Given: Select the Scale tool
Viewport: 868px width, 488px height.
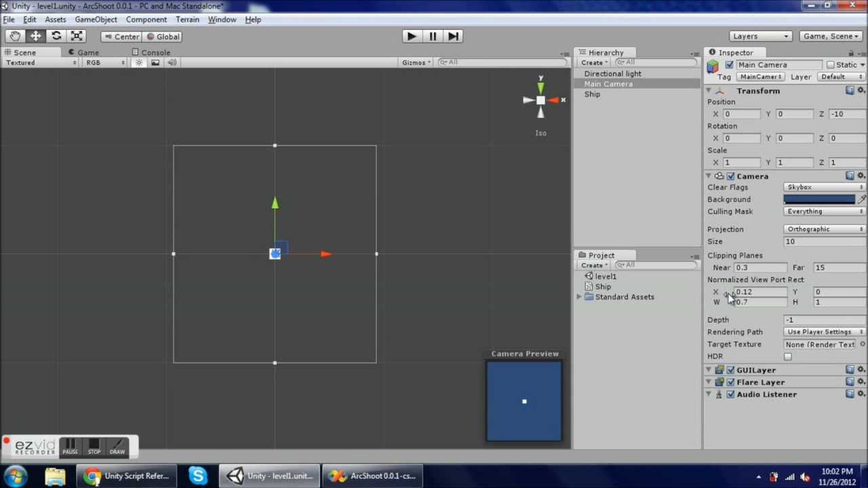Looking at the screenshot, I should [x=77, y=37].
